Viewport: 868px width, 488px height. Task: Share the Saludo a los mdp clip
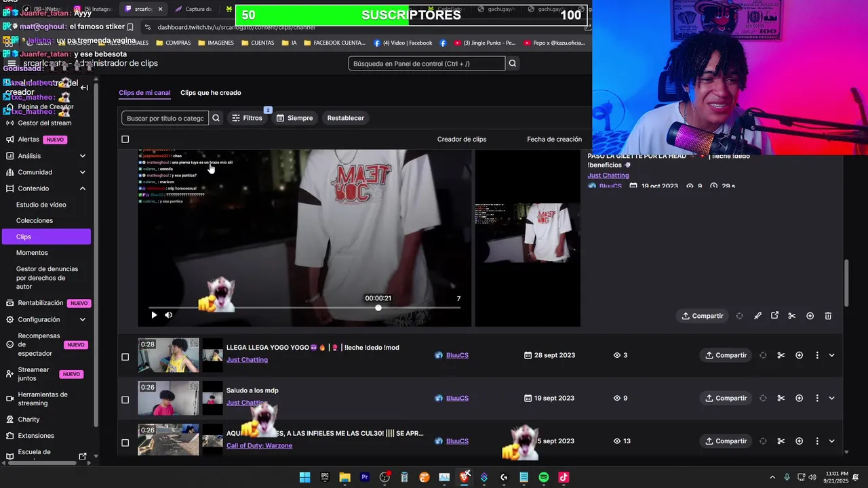(726, 398)
